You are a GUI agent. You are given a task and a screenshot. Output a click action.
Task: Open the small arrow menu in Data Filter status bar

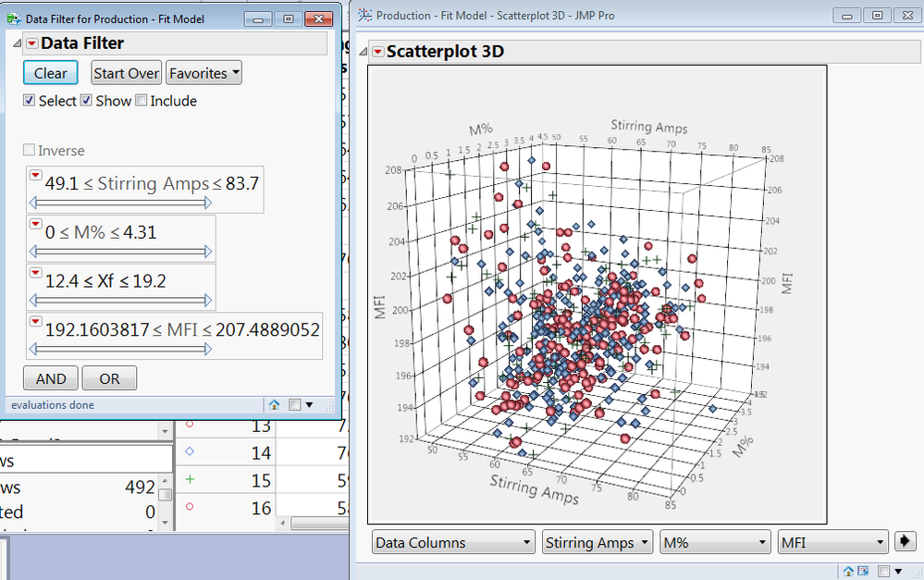click(x=309, y=405)
